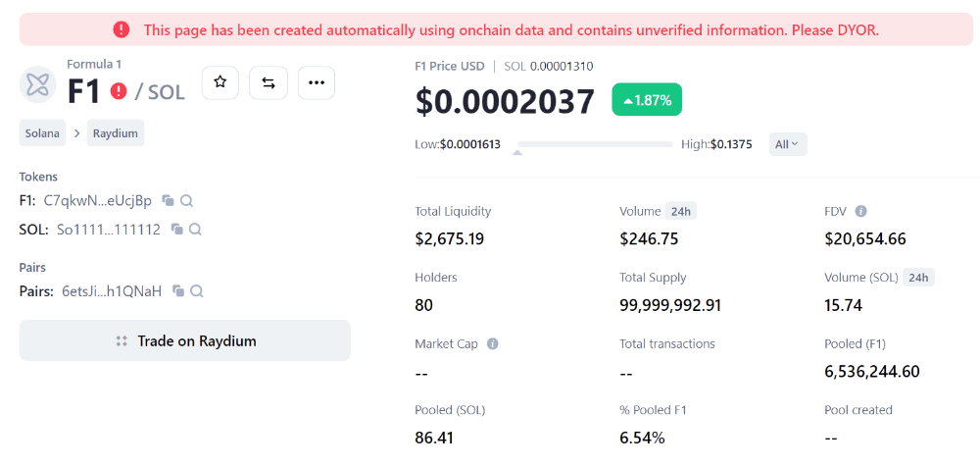The image size is (980, 466).
Task: Open the All time range dropdown
Action: pyautogui.click(x=788, y=144)
